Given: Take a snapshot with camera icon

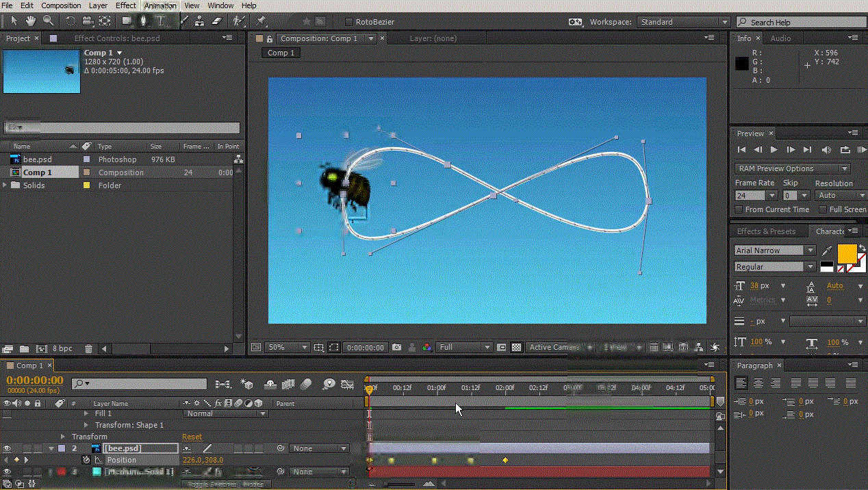Looking at the screenshot, I should [397, 348].
